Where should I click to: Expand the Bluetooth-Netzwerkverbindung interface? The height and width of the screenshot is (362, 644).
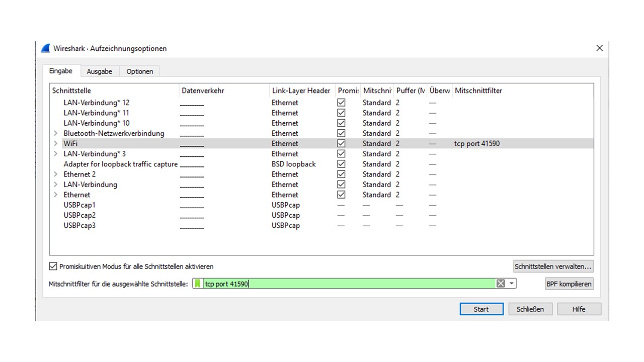point(56,133)
